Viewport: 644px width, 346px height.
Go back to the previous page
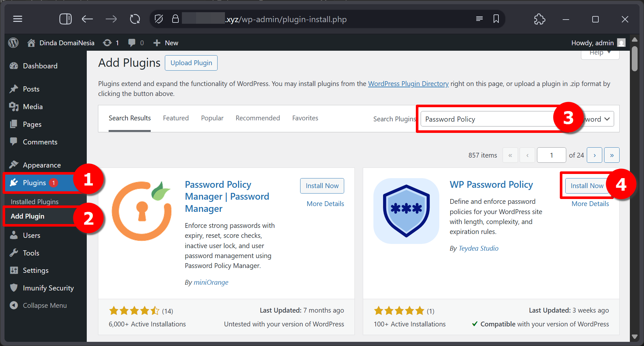pos(87,19)
